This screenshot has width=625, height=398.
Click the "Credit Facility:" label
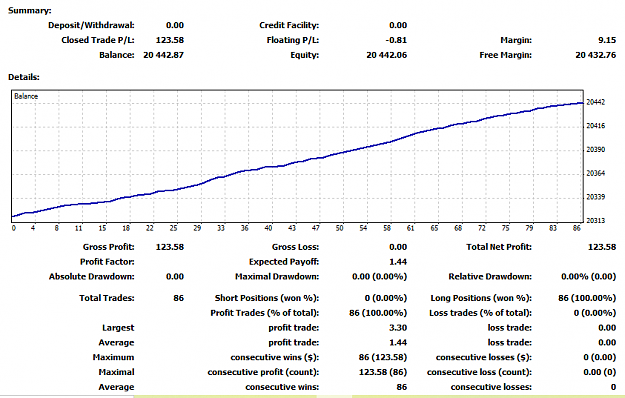289,25
